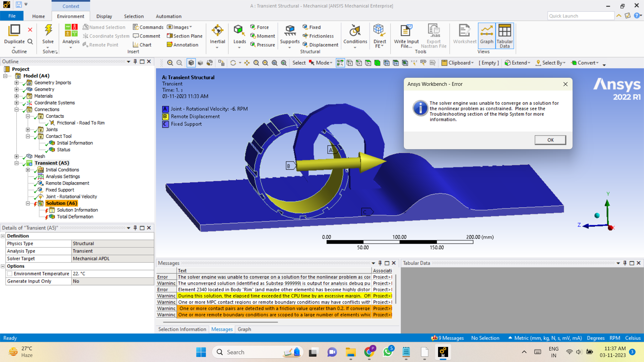Viewport: 644px width, 362px height.
Task: Toggle the Tabular Data view button
Action: click(x=504, y=36)
